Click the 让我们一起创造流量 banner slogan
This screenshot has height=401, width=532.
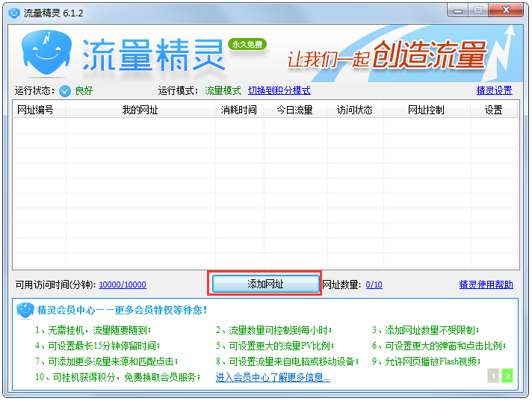[387, 55]
